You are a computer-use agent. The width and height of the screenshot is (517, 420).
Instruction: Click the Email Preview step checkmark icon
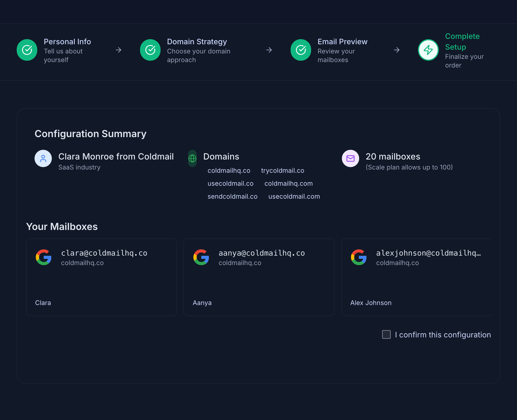pos(301,50)
